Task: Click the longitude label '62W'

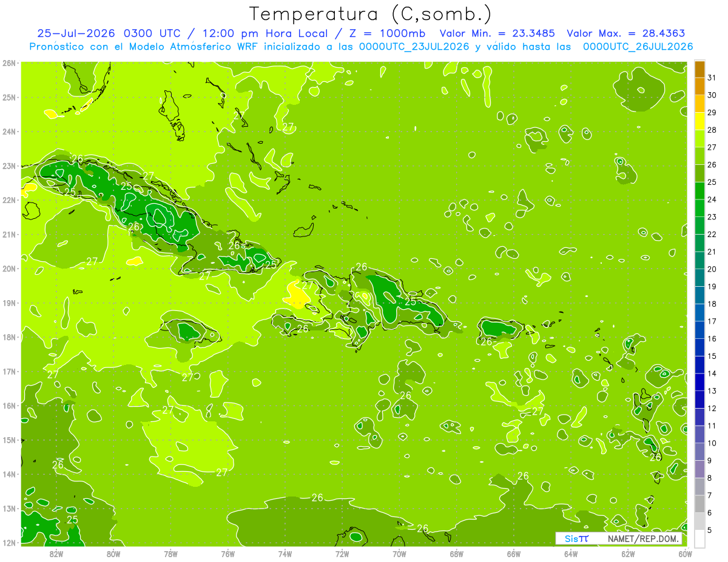Action: pyautogui.click(x=628, y=554)
